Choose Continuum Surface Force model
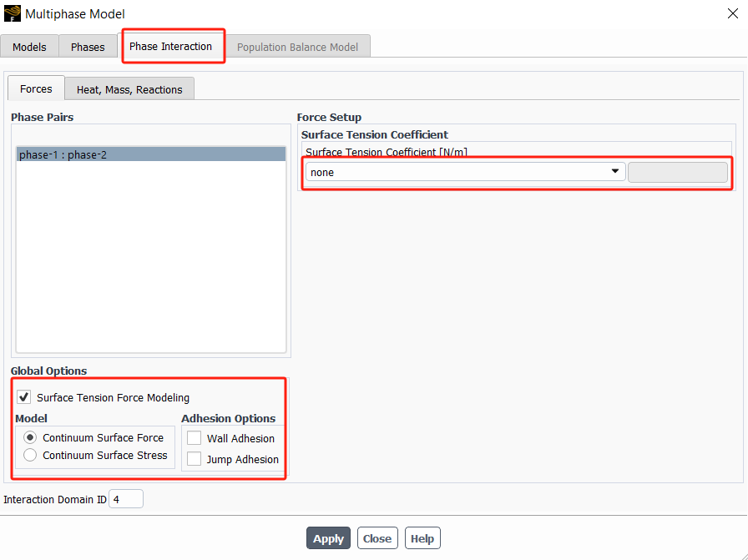Screen dimensions: 748x560 [x=30, y=437]
